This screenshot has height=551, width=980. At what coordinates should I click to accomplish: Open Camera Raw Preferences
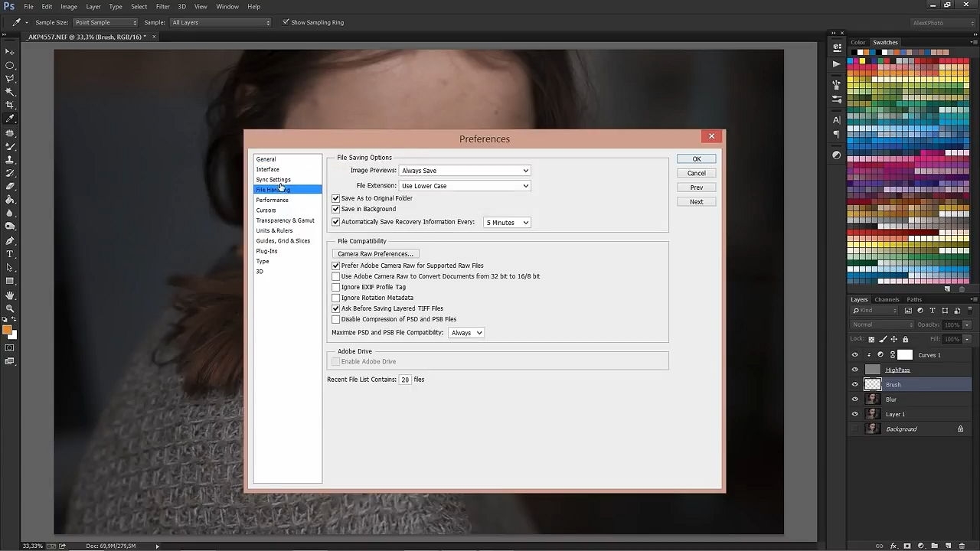pyautogui.click(x=375, y=254)
